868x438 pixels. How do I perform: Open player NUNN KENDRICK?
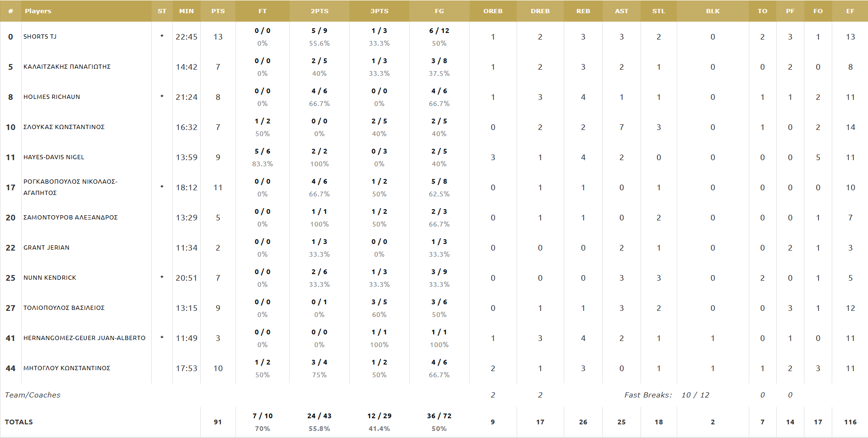50,277
